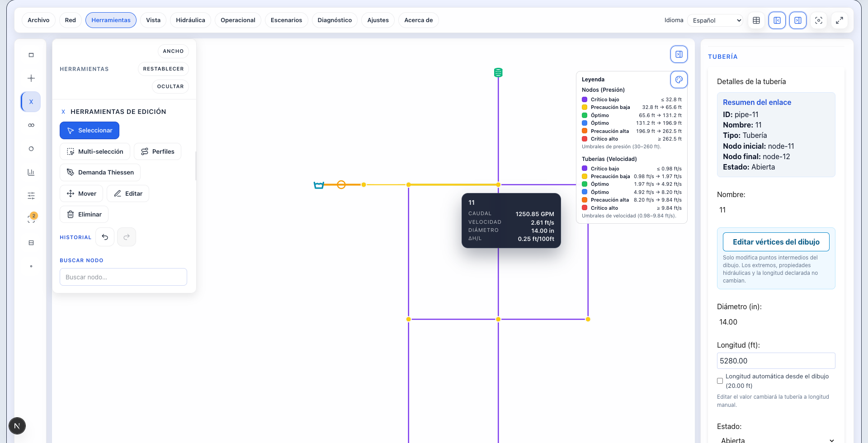Click the focus target icon in top bar
The image size is (868, 443).
(819, 20)
